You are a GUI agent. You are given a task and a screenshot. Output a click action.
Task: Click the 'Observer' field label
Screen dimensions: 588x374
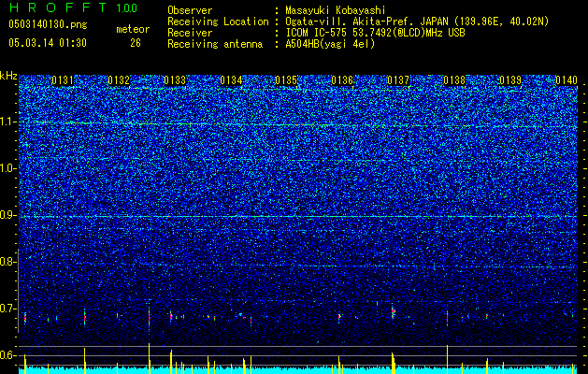(x=190, y=10)
